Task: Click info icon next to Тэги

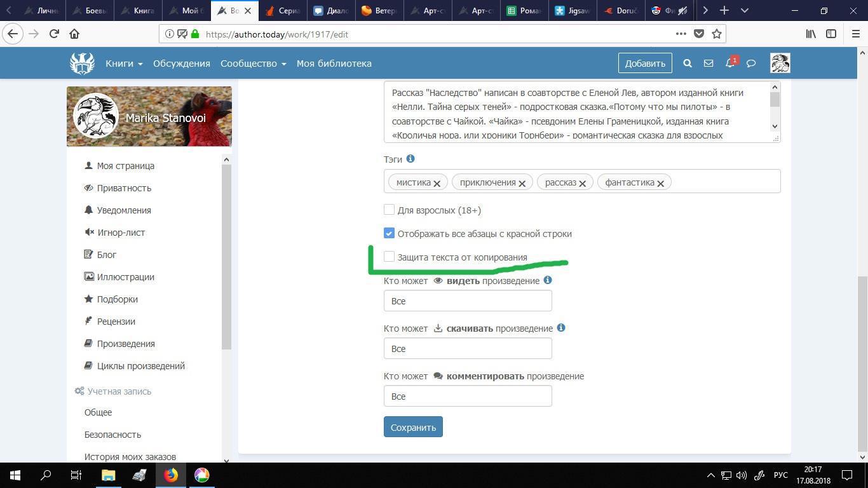Action: pyautogui.click(x=410, y=159)
